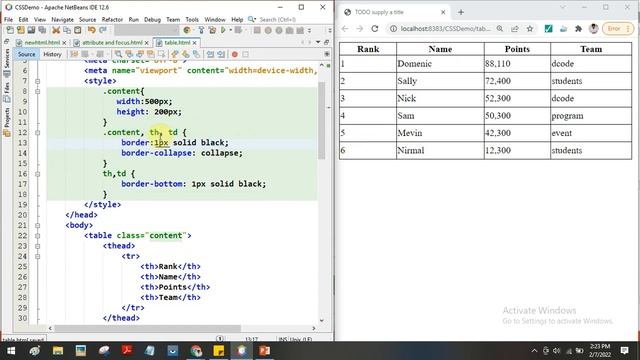Open PowerPoint from the taskbar

(265, 351)
